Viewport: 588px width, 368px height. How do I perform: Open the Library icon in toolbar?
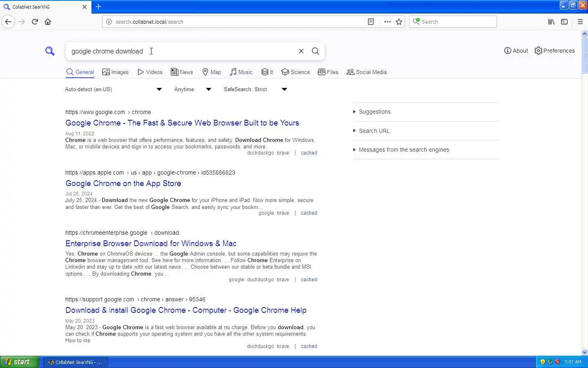point(551,22)
